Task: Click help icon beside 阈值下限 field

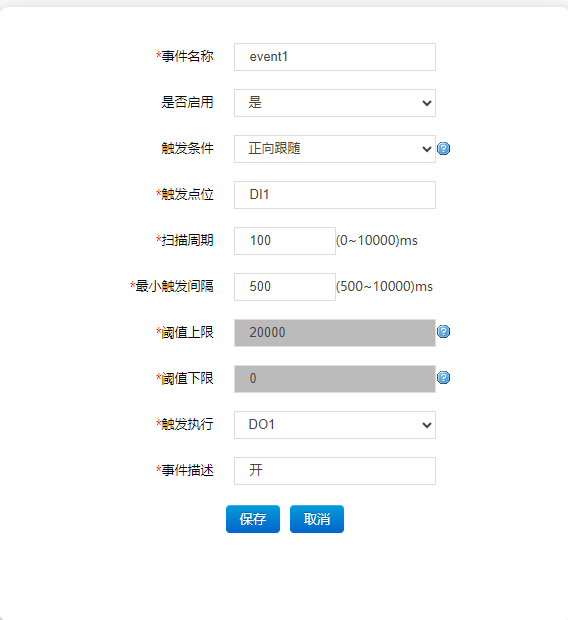Action: (443, 378)
